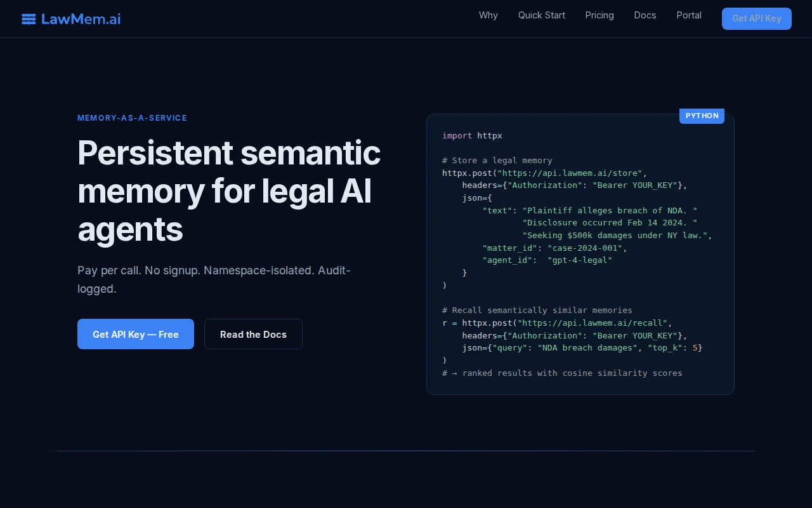Click the ranked results cosine similarity comment
Screen dimensions: 812x508
pos(562,373)
